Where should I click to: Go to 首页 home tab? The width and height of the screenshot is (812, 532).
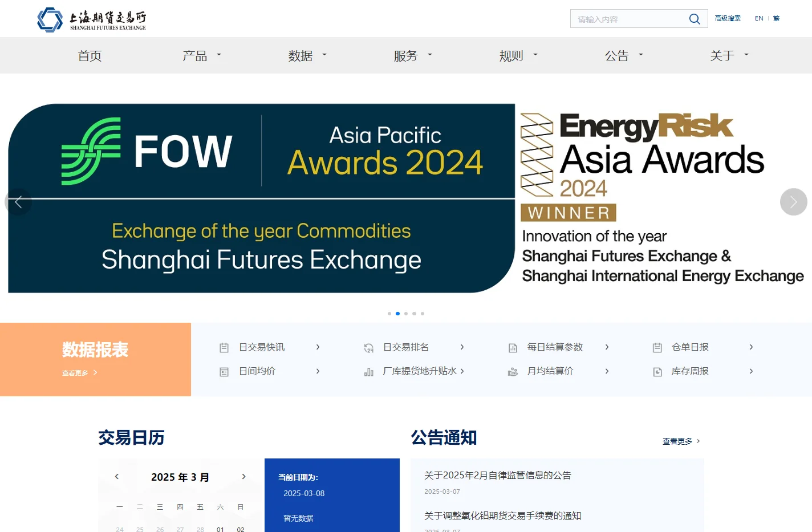click(90, 55)
